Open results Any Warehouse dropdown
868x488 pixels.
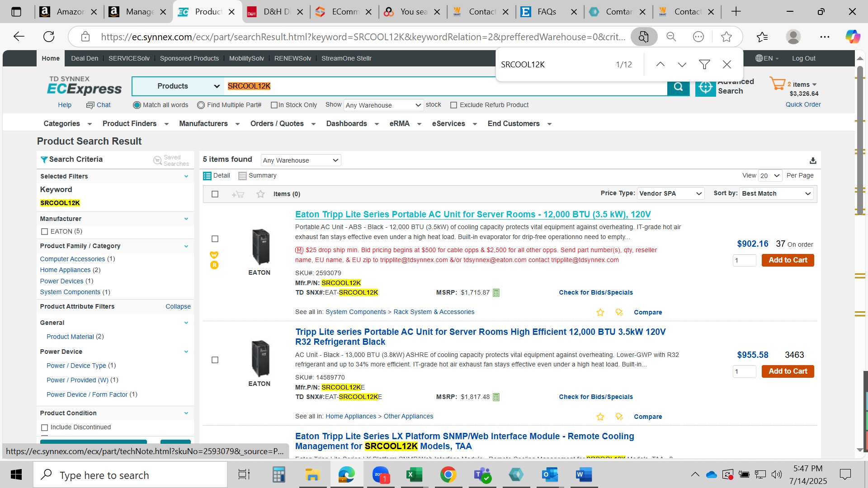301,160
